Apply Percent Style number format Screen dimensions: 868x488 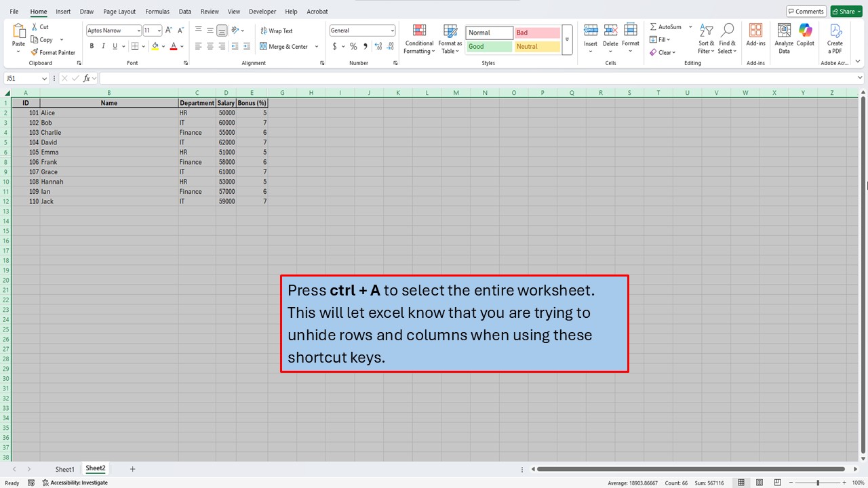[x=353, y=46]
